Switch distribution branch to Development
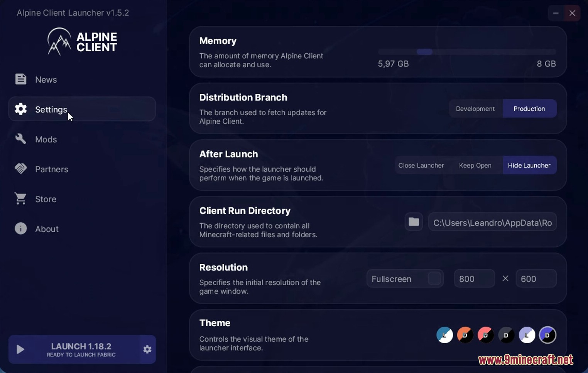The image size is (588, 373). click(x=475, y=109)
